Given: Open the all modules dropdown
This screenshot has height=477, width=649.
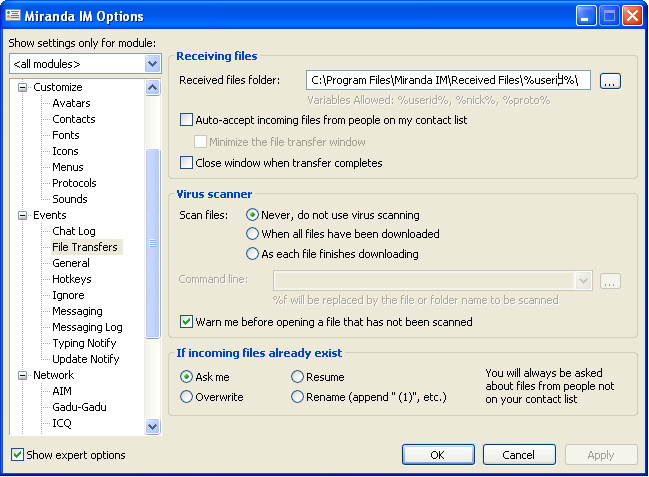Looking at the screenshot, I should coord(152,64).
